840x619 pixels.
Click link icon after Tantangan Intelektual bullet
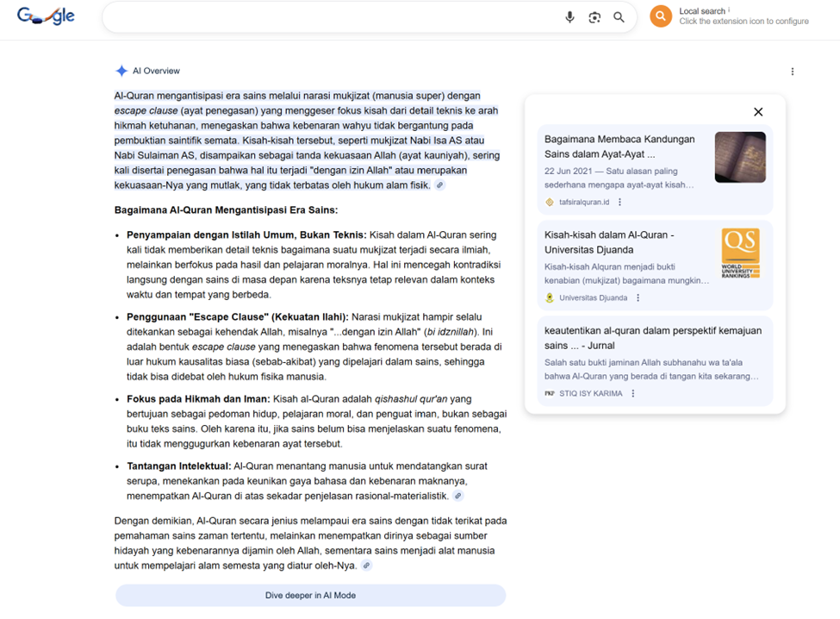point(458,497)
